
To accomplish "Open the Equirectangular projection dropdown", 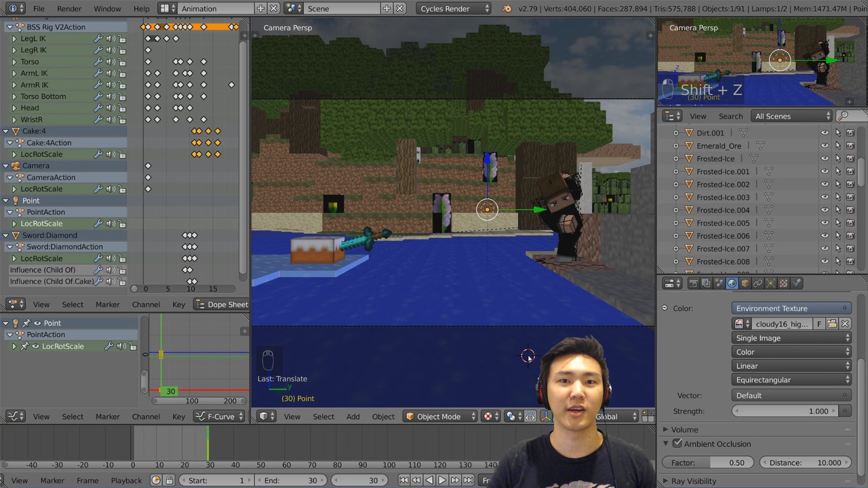I will pyautogui.click(x=792, y=380).
